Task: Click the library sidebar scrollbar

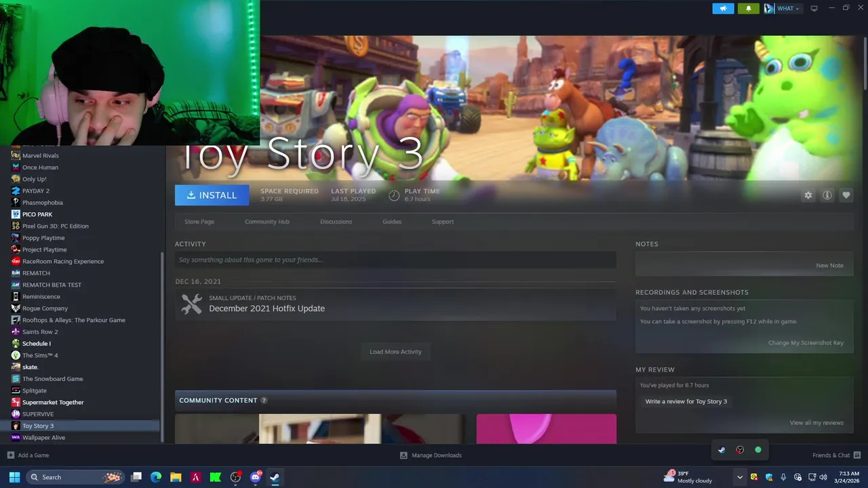Action: pos(162,346)
